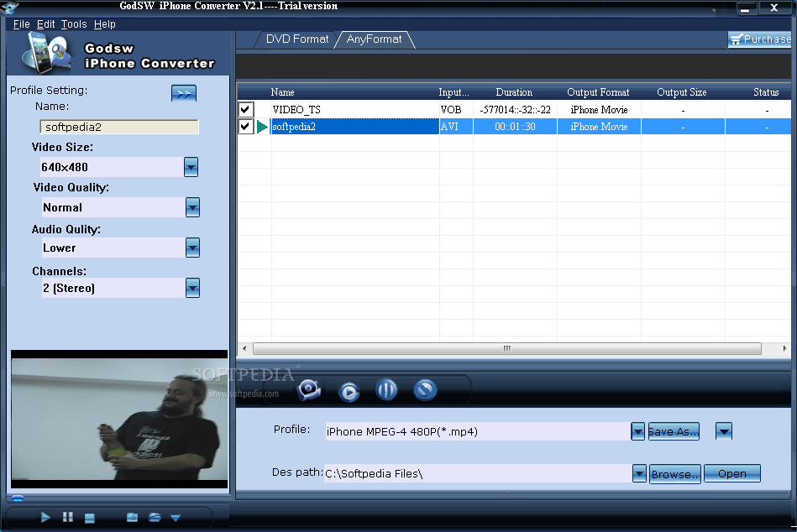Open the Des path dropdown arrow

click(639, 473)
